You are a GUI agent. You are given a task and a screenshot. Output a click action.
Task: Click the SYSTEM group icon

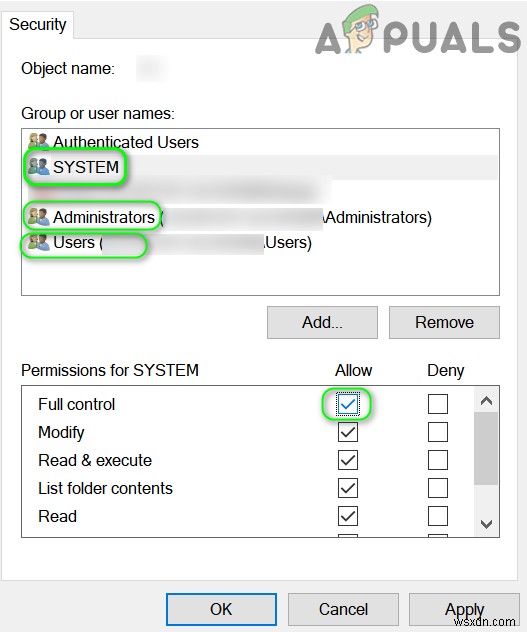tap(39, 166)
